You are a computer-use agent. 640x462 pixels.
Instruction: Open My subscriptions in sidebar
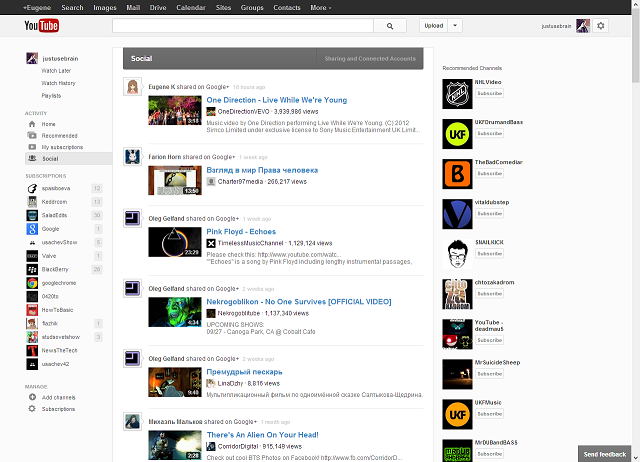tap(62, 147)
